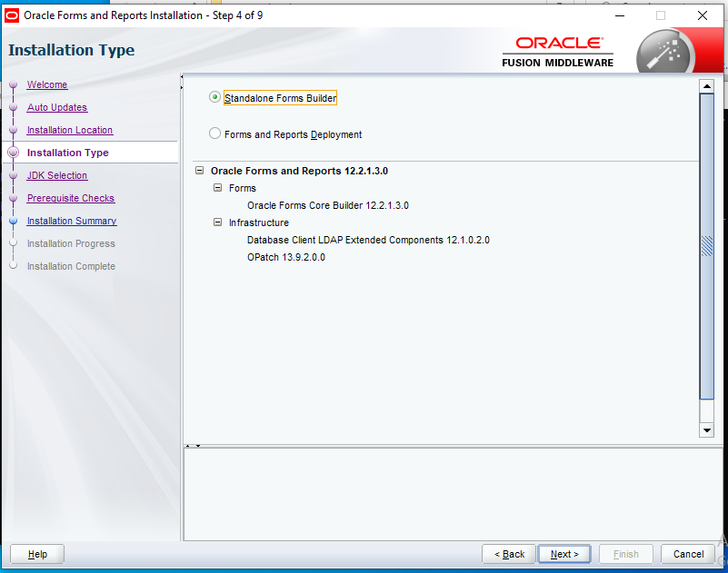
Task: Click the Back button
Action: pos(509,554)
